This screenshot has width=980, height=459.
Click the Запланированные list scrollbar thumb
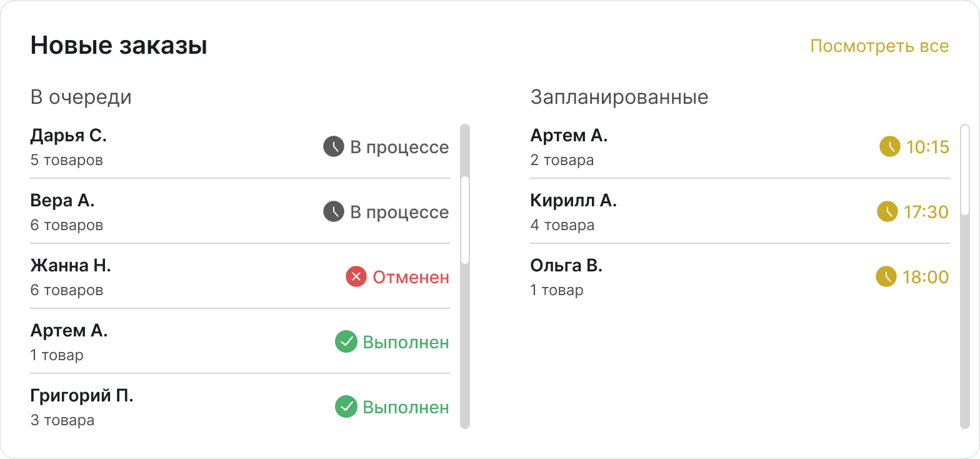pyautogui.click(x=965, y=169)
